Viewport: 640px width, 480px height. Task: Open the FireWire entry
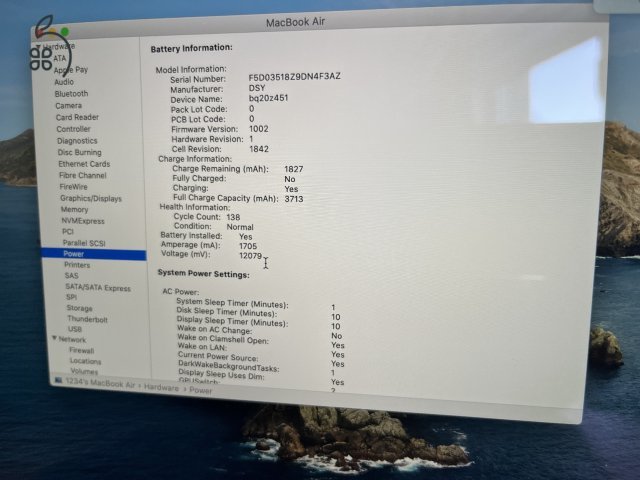73,187
